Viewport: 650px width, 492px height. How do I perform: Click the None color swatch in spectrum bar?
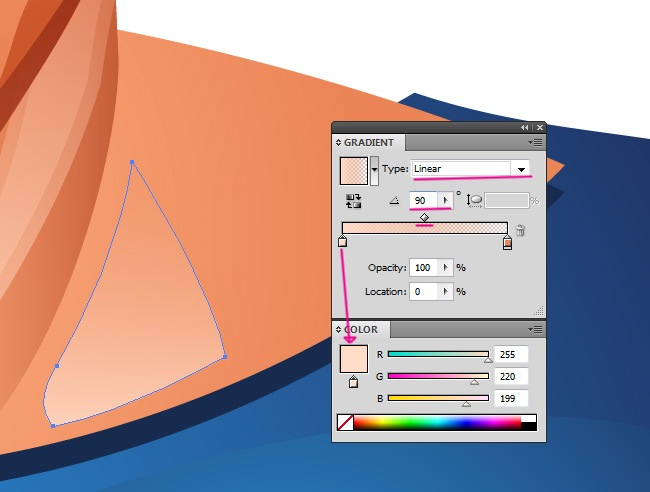pos(345,422)
